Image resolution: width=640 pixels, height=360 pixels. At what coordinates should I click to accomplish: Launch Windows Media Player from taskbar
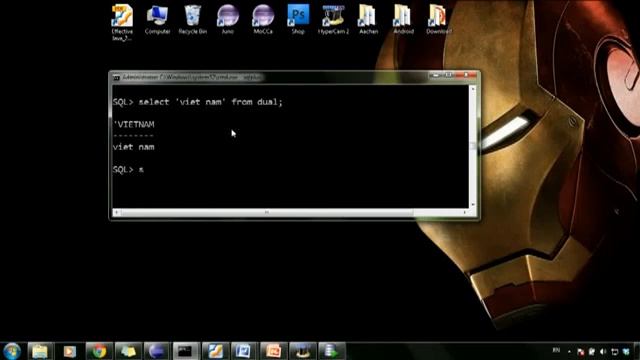coord(69,351)
